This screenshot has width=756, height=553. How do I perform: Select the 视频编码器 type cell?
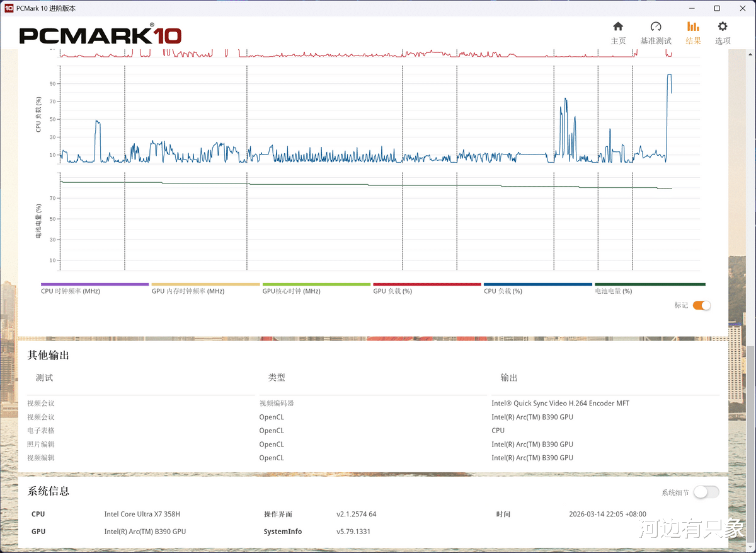click(277, 404)
